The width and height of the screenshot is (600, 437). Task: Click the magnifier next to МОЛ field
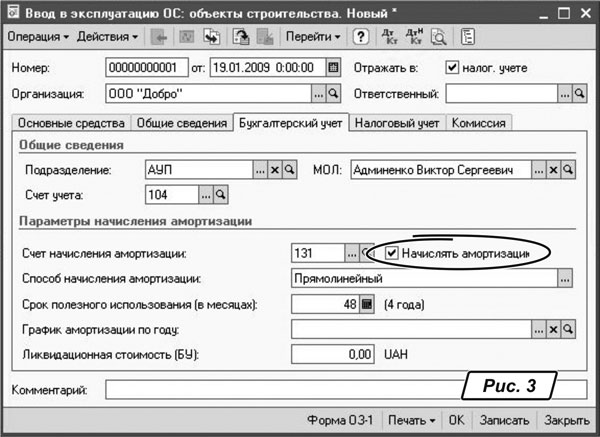click(x=567, y=171)
